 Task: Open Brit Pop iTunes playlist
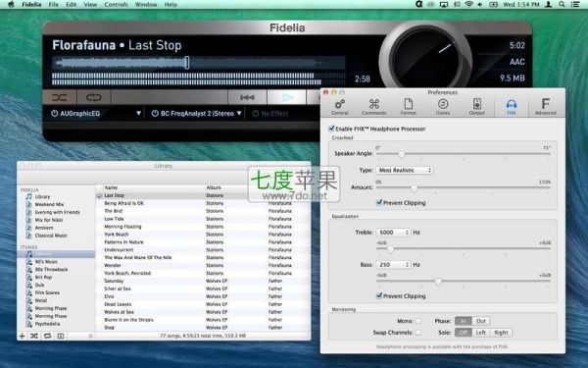tap(43, 277)
